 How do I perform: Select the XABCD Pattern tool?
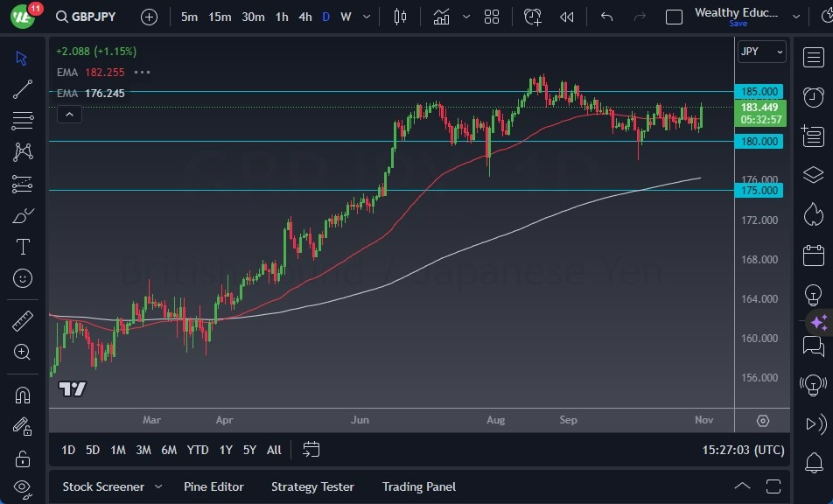pos(22,152)
